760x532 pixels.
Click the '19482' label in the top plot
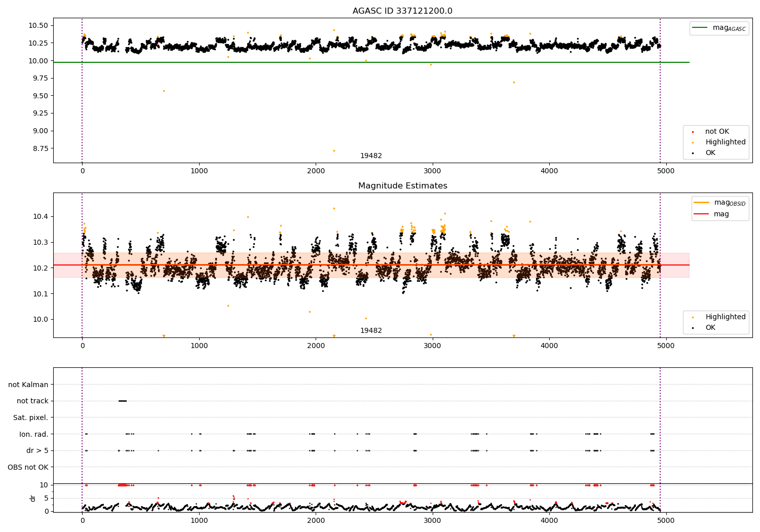[371, 156]
